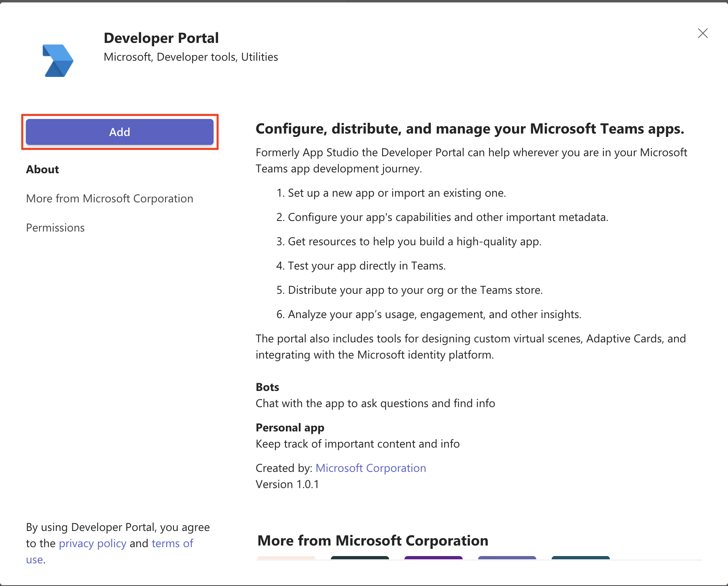Click the Developer Portal title text
Image resolution: width=728 pixels, height=586 pixels.
[161, 38]
